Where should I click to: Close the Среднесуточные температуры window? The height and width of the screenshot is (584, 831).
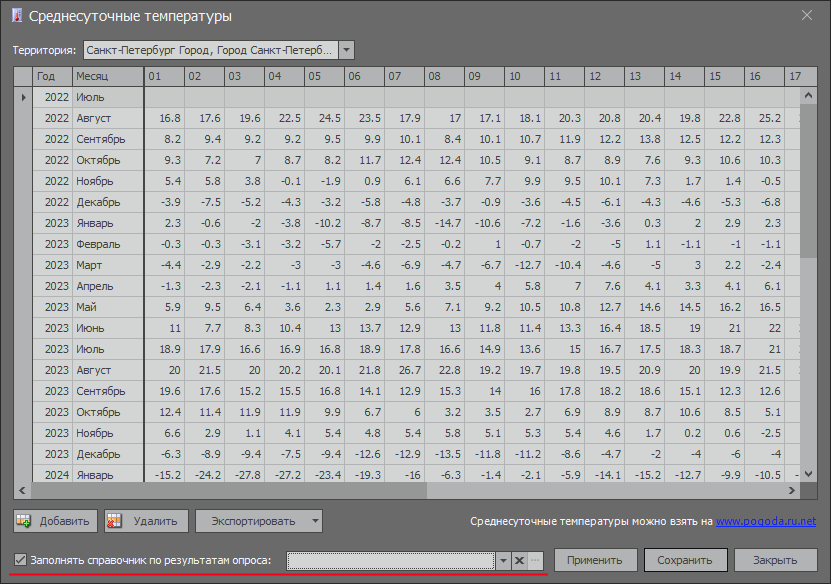807,15
